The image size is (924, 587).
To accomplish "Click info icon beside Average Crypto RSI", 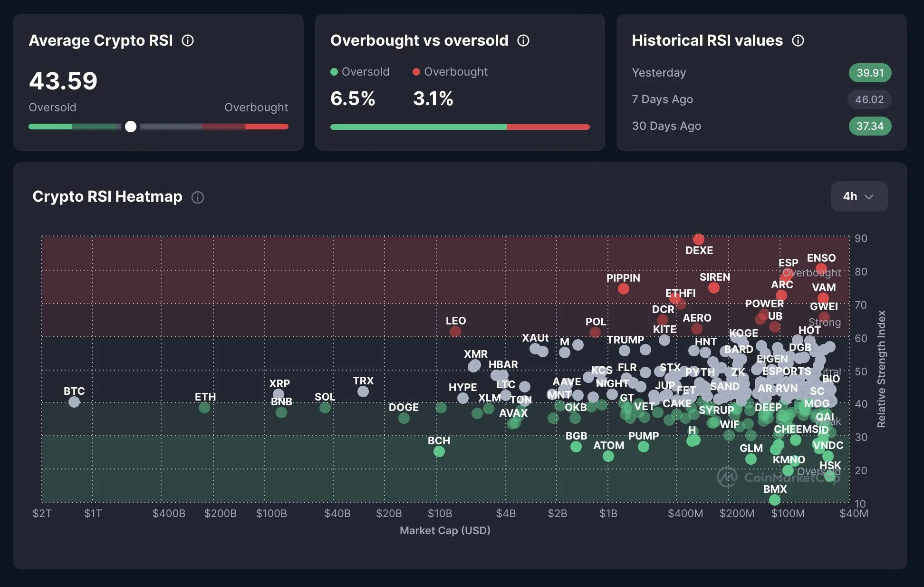I will [x=188, y=40].
